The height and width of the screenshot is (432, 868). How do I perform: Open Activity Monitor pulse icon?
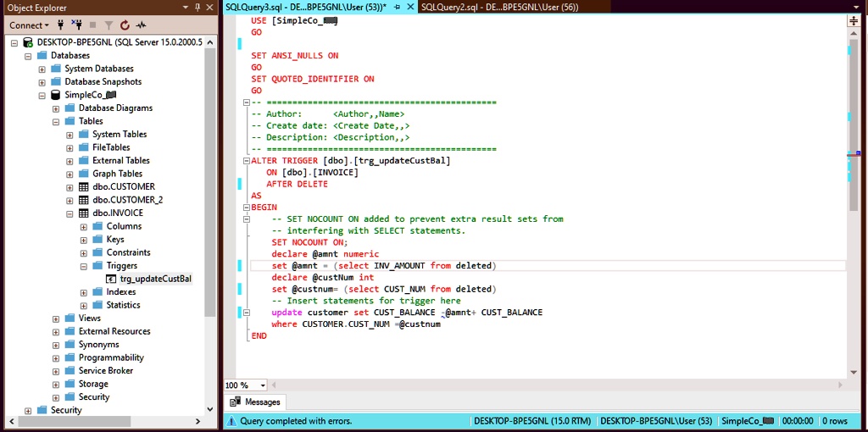142,25
